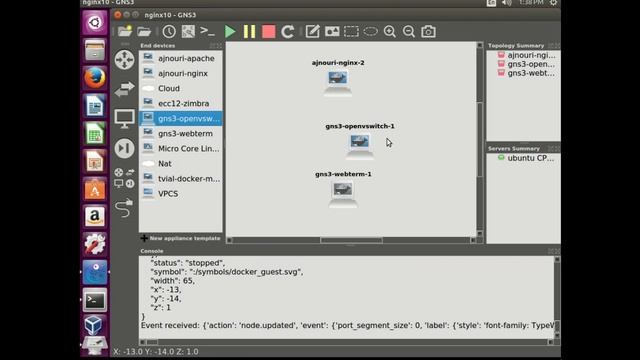Open system settings gear in top bar
The image size is (640, 360).
click(x=553, y=3)
